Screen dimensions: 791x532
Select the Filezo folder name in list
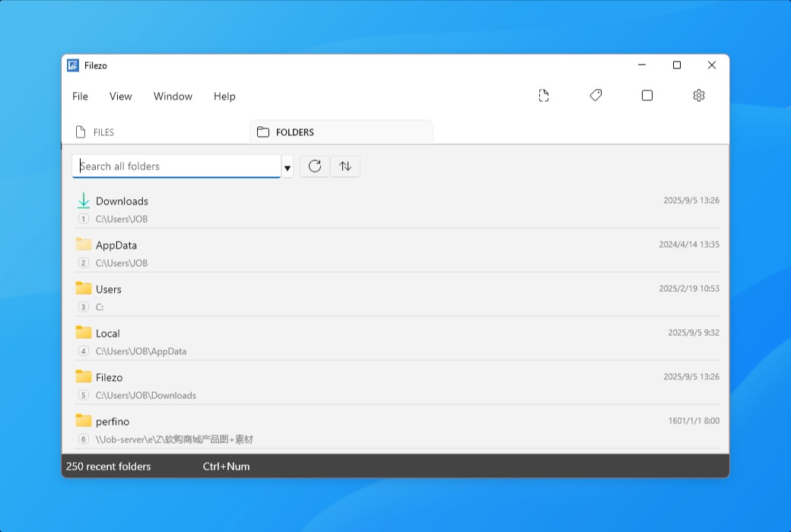pyautogui.click(x=109, y=378)
